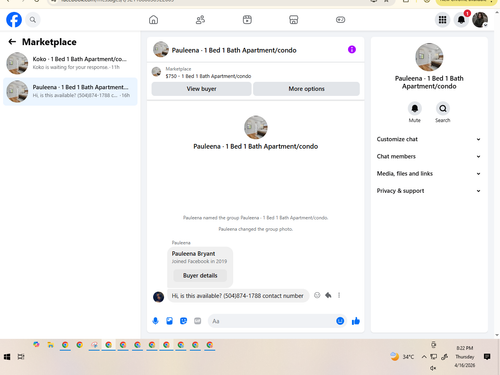
Task: Open the Windows action center icon
Action: click(x=487, y=357)
